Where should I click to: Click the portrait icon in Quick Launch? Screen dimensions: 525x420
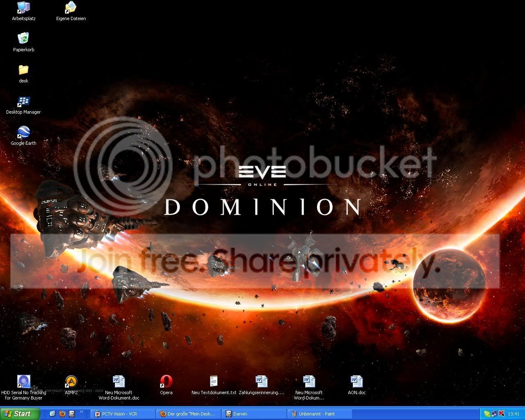[71, 414]
